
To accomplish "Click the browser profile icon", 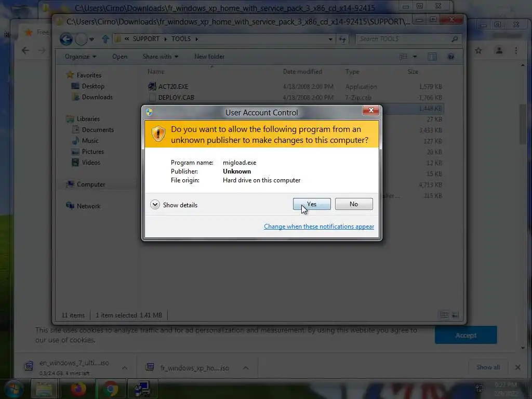I will 499,50.
